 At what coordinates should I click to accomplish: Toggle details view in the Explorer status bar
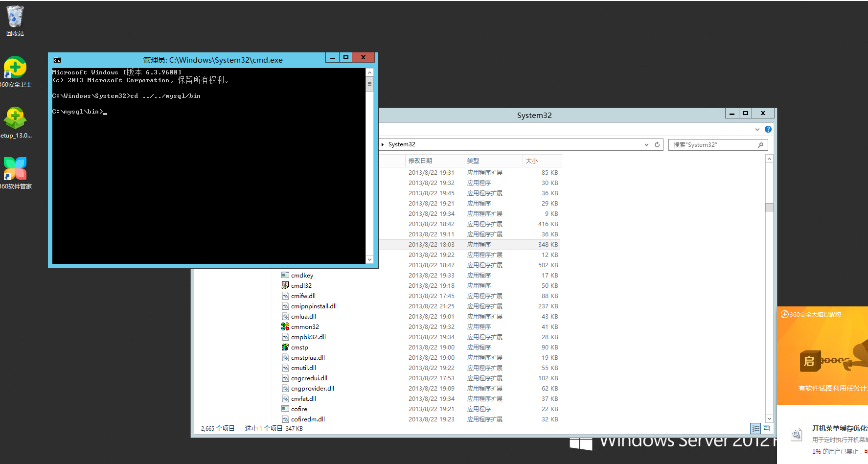click(755, 428)
